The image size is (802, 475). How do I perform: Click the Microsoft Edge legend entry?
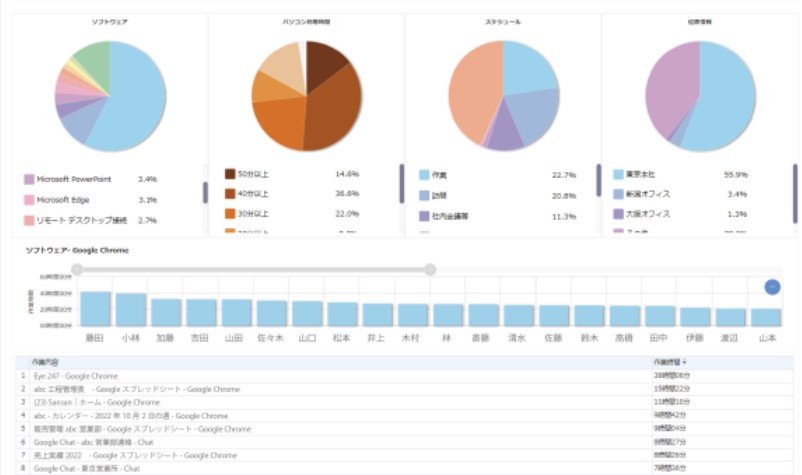click(x=62, y=200)
